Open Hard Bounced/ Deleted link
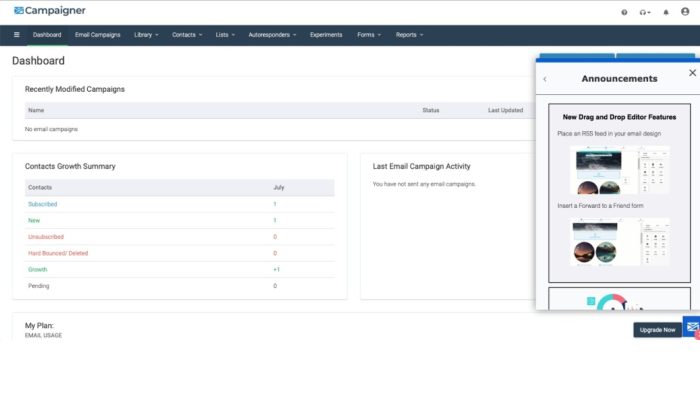This screenshot has width=700, height=400. 58,253
